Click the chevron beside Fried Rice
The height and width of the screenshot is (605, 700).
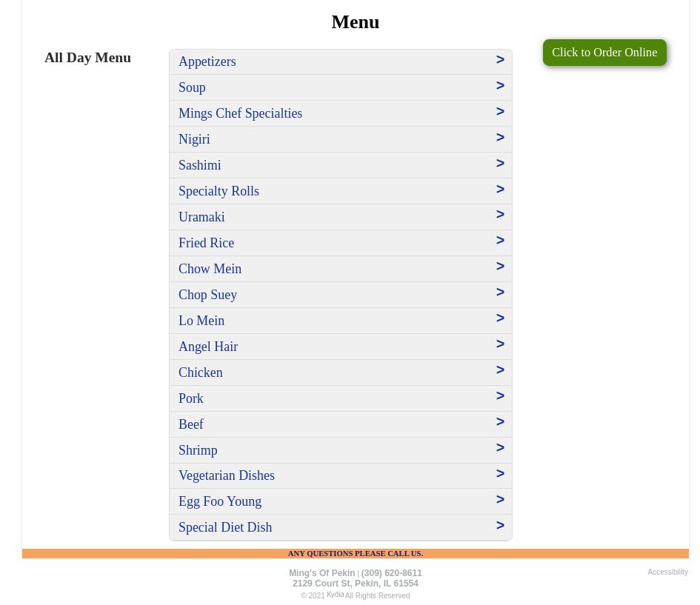(500, 241)
